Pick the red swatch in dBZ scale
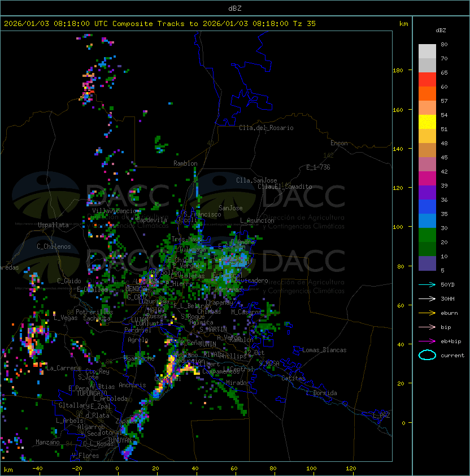 coord(427,80)
